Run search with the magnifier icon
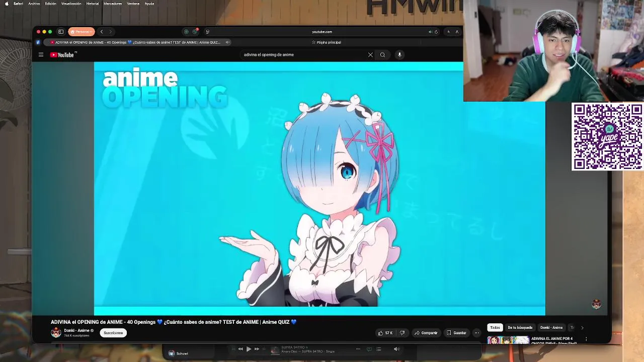 click(382, 55)
